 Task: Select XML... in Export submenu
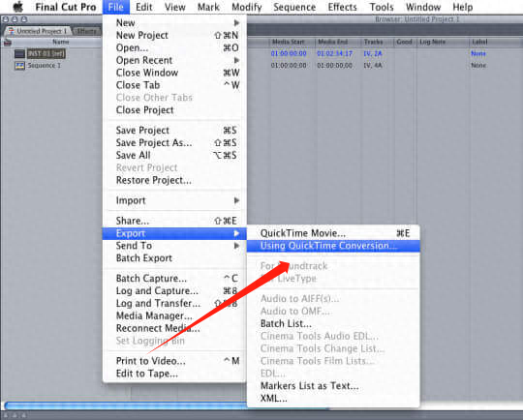(x=333, y=399)
